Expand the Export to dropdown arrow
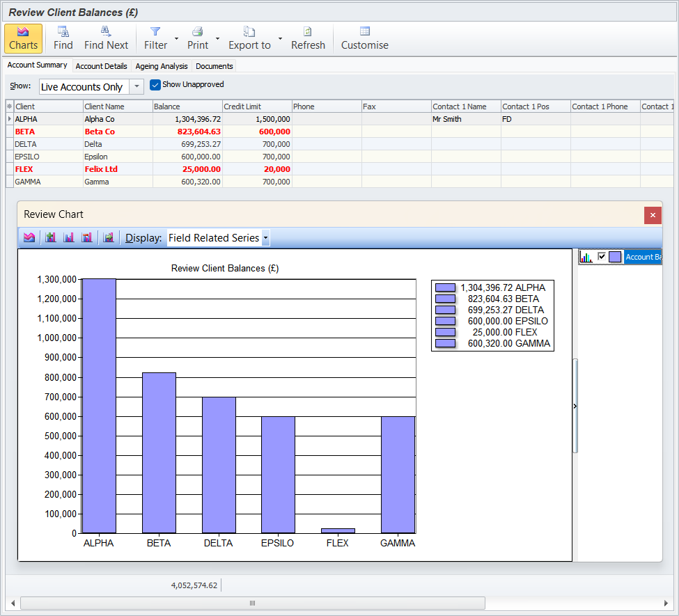Screen dimensions: 679x616 click(281, 40)
